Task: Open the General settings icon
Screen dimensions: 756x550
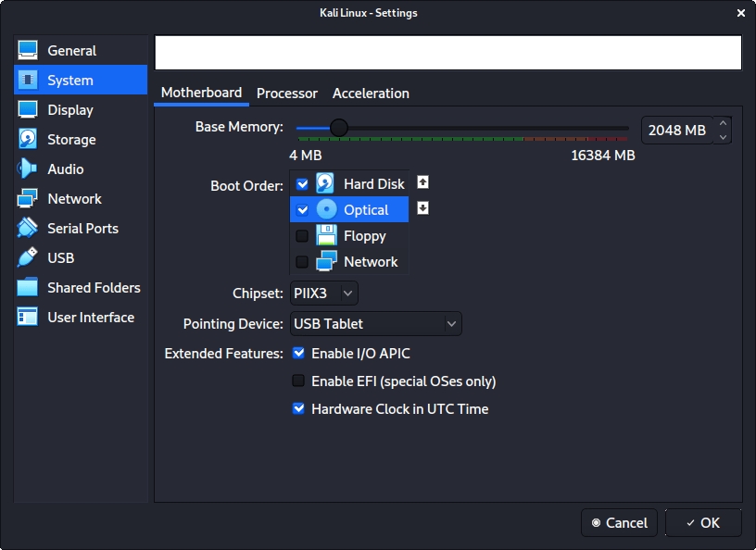Action: pyautogui.click(x=28, y=51)
